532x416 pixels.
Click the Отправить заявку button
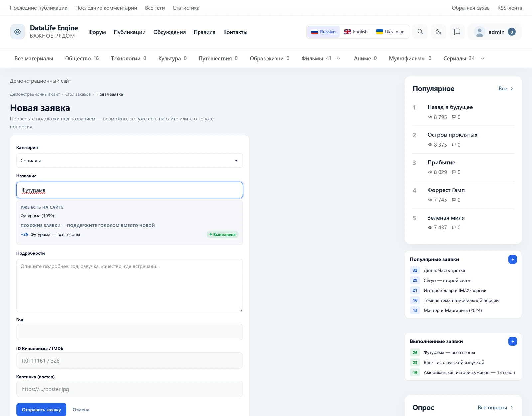click(x=41, y=410)
